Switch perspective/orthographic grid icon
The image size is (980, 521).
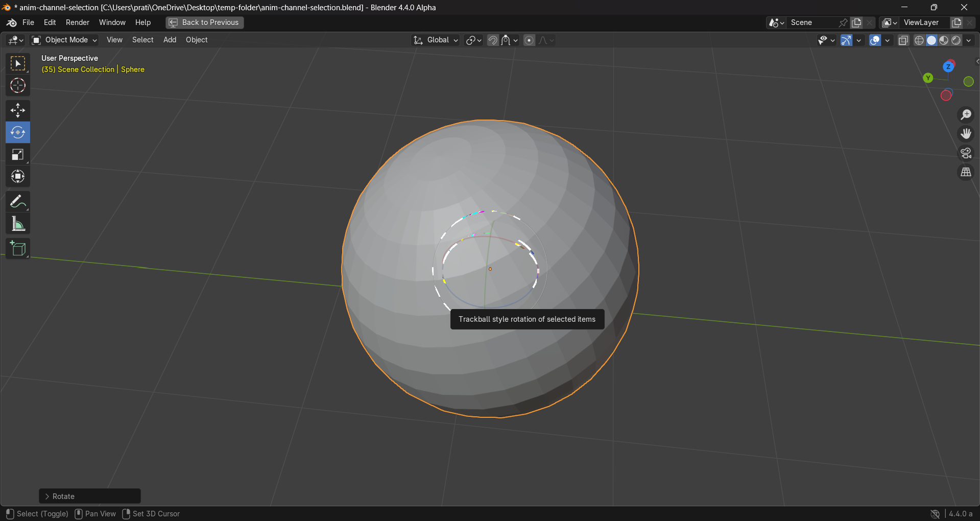[966, 173]
